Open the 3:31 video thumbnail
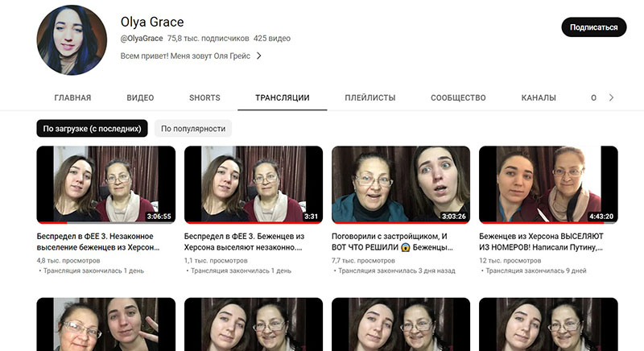The image size is (644, 351). (x=254, y=184)
